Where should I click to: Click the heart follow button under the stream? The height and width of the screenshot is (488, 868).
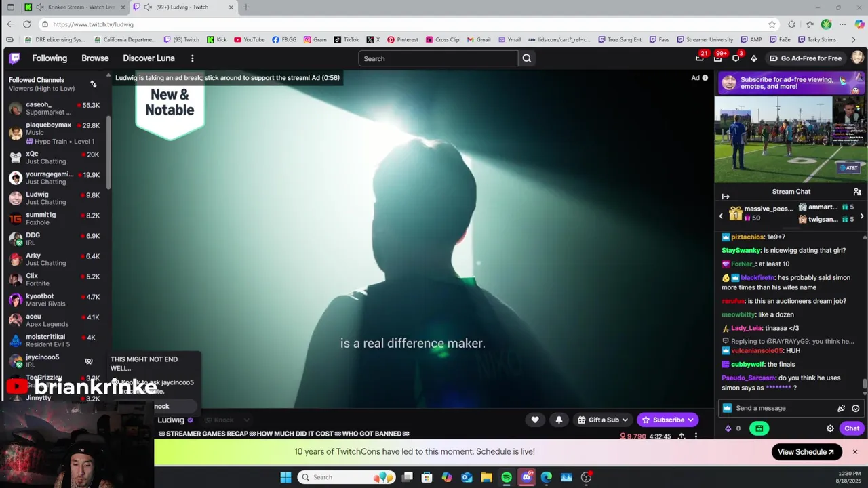pyautogui.click(x=535, y=420)
